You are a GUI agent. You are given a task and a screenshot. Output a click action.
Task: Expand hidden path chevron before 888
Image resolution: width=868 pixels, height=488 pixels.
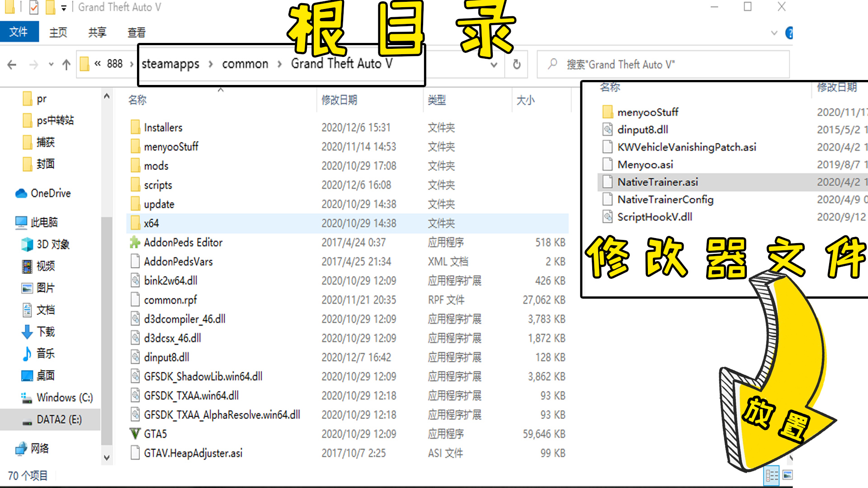pyautogui.click(x=98, y=64)
